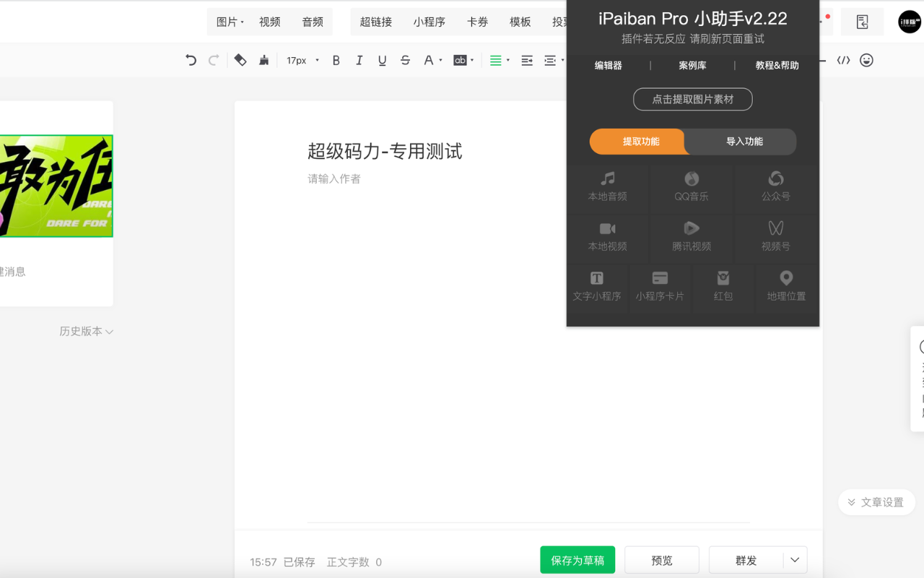Open the 群发 dropdown chevron
924x578 pixels.
(x=794, y=559)
